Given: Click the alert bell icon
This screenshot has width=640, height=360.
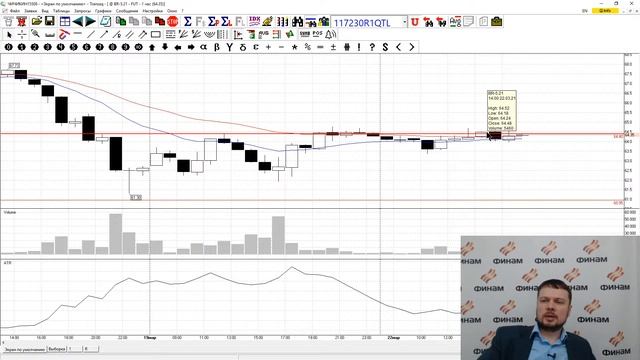Looking at the screenshot, I should [x=331, y=35].
